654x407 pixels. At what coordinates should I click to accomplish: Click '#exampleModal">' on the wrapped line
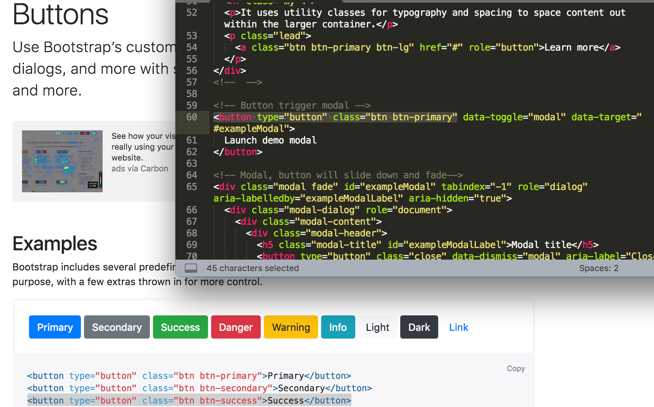pyautogui.click(x=254, y=128)
